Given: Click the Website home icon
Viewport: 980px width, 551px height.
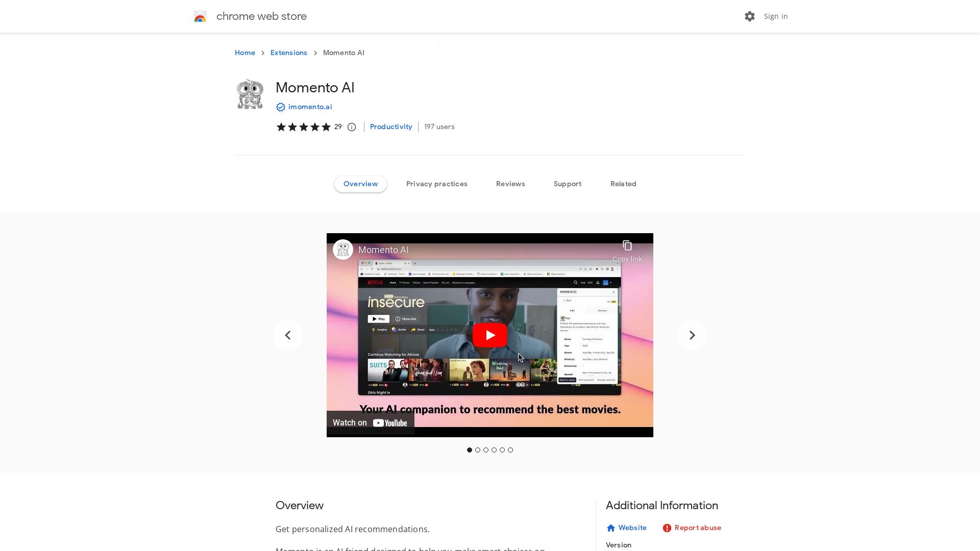Looking at the screenshot, I should point(611,528).
